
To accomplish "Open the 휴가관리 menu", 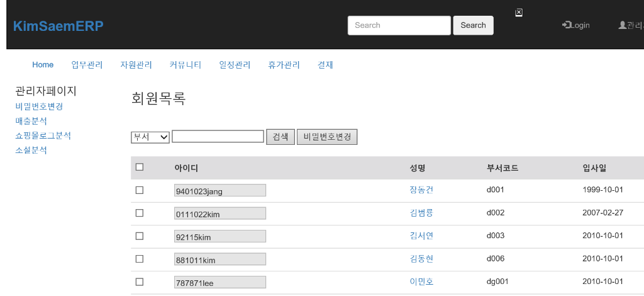I will click(x=284, y=64).
